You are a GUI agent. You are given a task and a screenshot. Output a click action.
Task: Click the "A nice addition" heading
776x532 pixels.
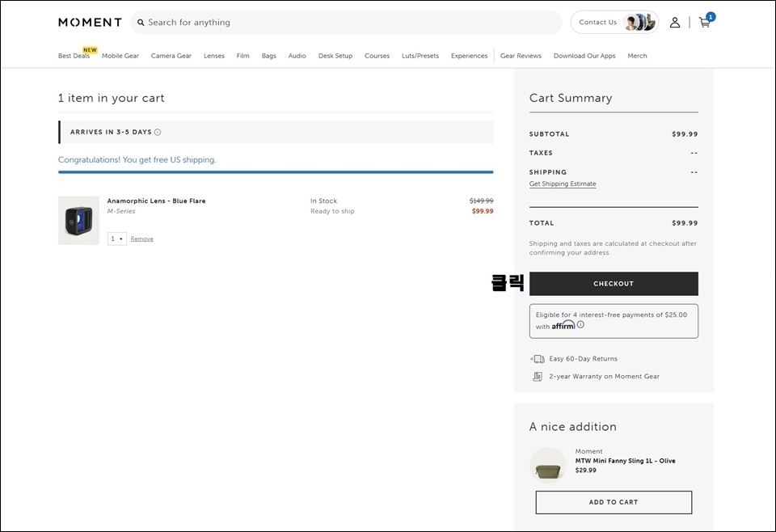(x=573, y=427)
